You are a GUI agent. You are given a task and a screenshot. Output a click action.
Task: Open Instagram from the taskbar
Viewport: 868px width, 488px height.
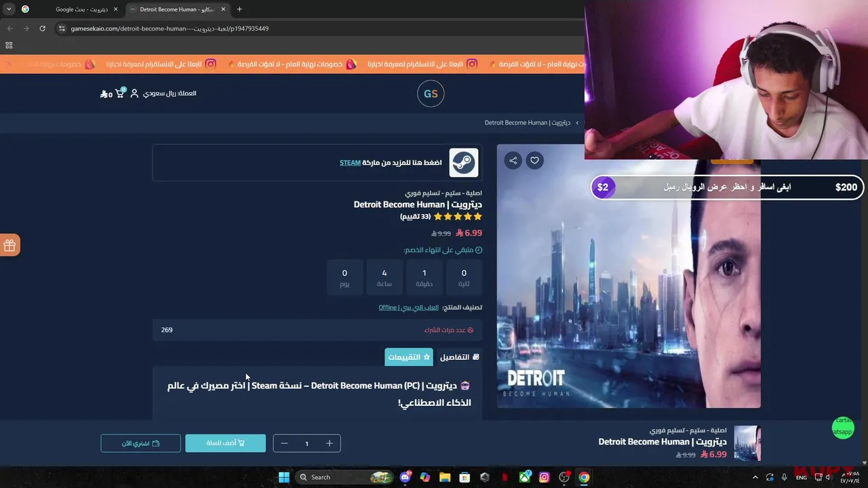[x=544, y=477]
